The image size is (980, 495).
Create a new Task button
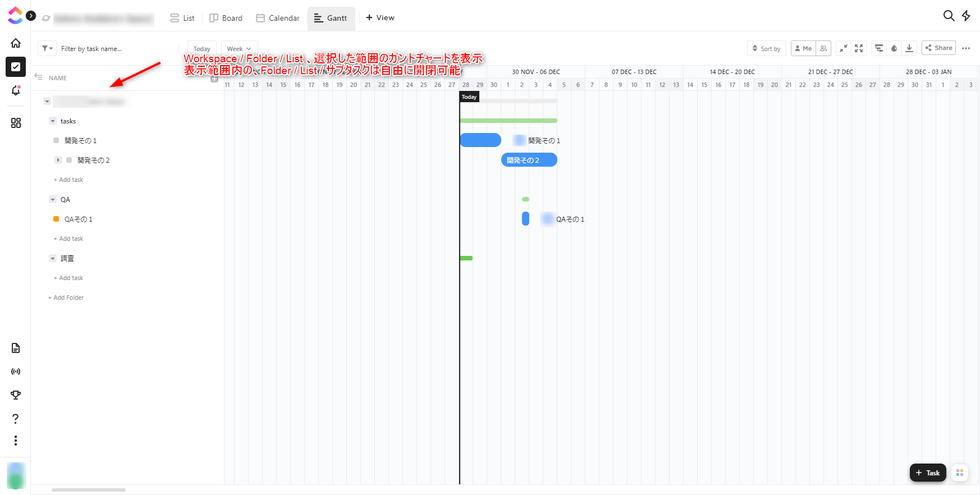[928, 473]
